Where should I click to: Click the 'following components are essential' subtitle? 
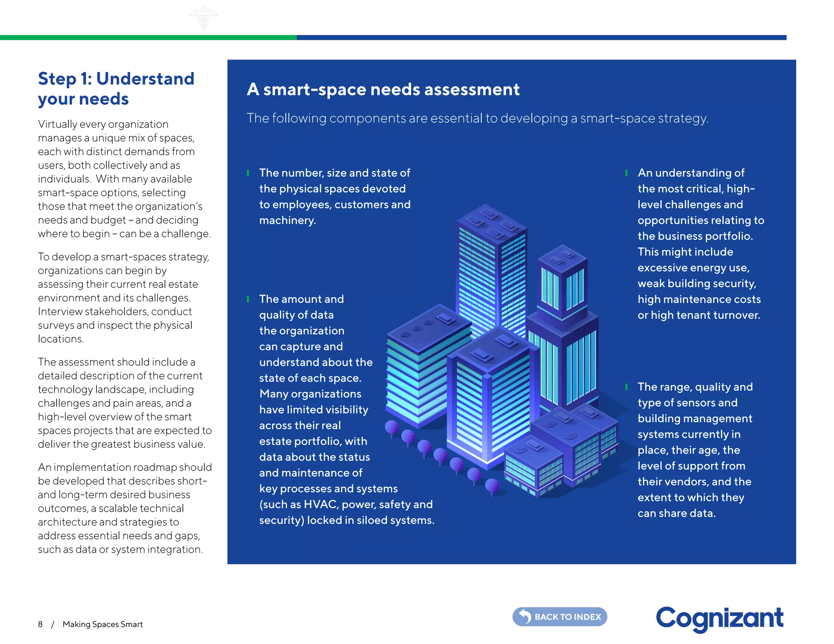pyautogui.click(x=477, y=118)
